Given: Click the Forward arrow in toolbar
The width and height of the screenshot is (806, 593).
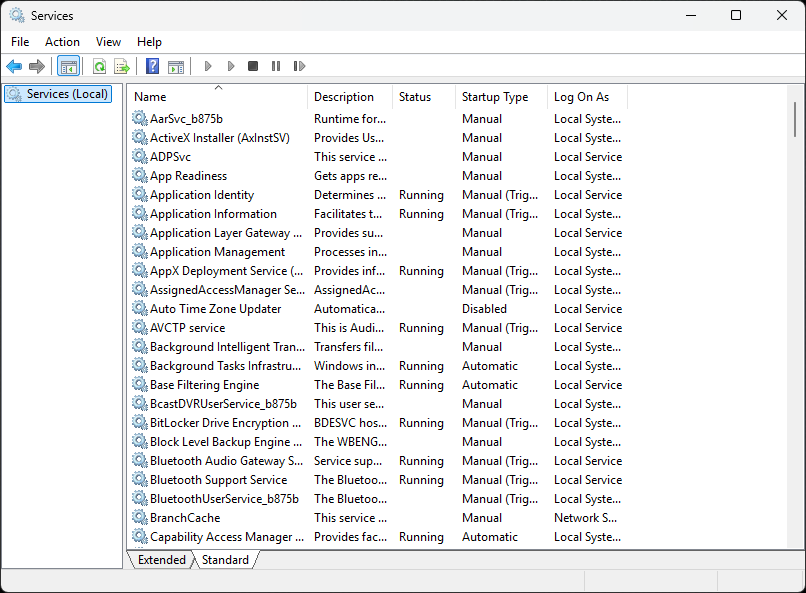Looking at the screenshot, I should coord(37,67).
